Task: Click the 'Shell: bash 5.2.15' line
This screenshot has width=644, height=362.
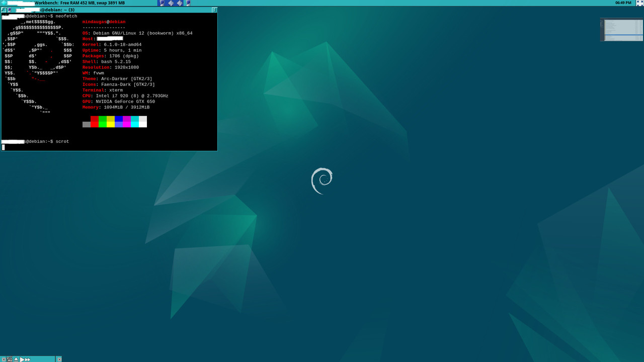Action: tap(107, 62)
